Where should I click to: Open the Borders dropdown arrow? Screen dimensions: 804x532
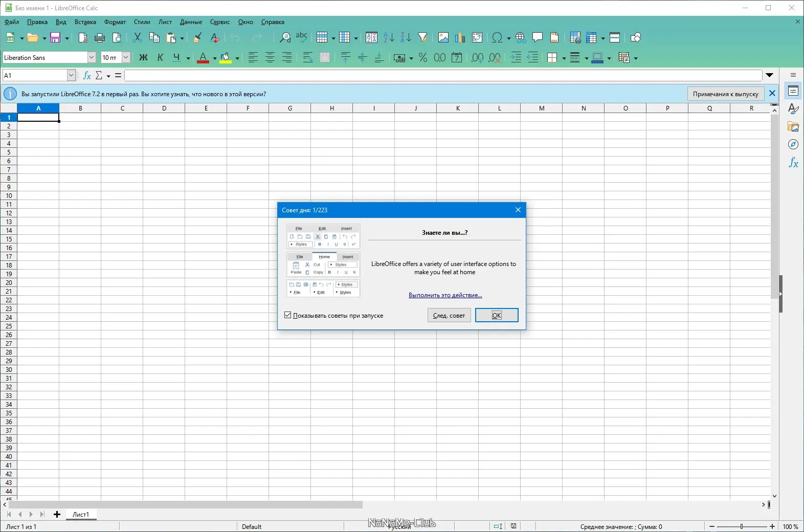(x=564, y=58)
